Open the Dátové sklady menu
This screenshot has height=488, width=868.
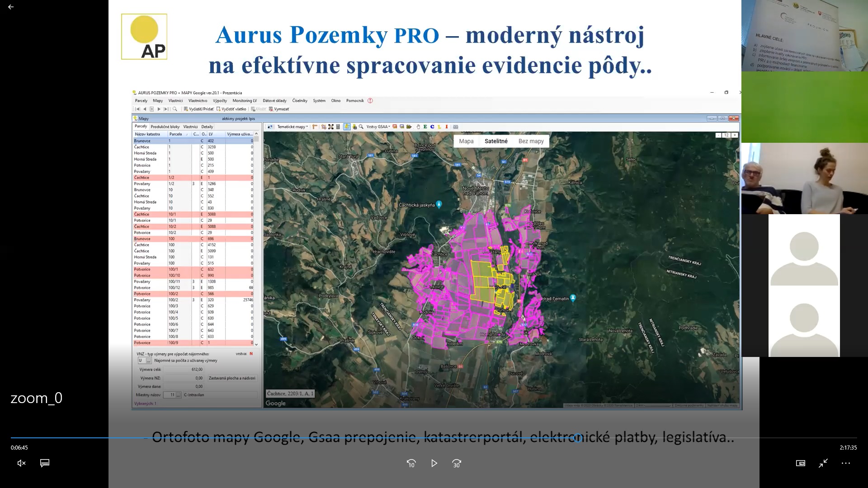pos(274,101)
